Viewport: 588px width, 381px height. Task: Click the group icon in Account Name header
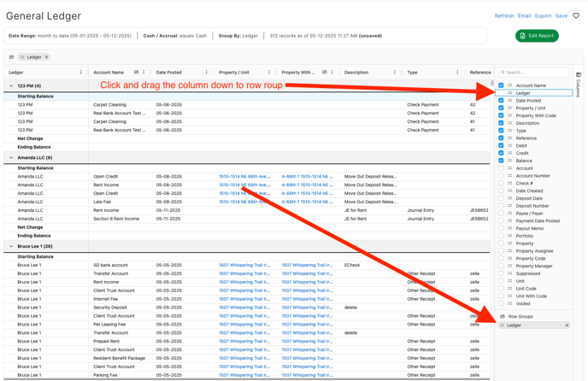point(136,73)
